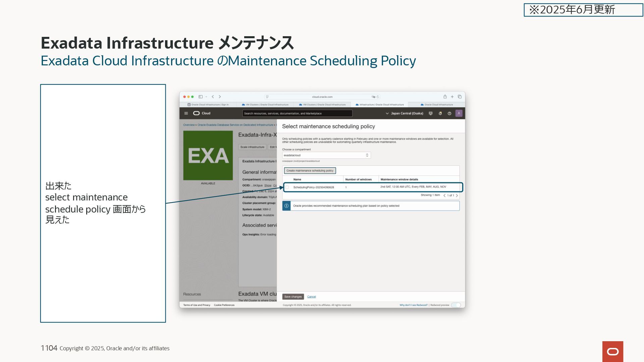Open the user profile avatar menu
Image resolution: width=644 pixels, height=362 pixels.
tap(459, 113)
